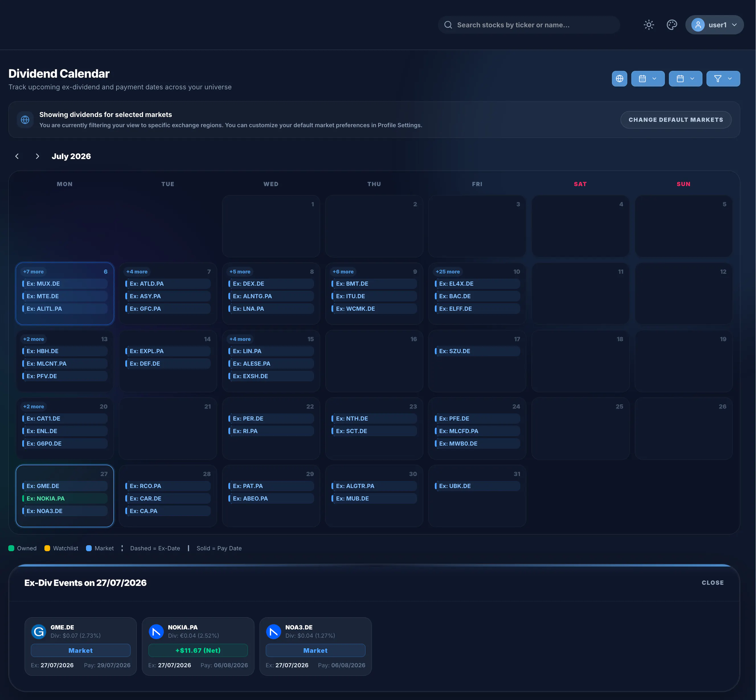Close the Ex-Div Events panel
This screenshot has height=700, width=756.
(712, 582)
